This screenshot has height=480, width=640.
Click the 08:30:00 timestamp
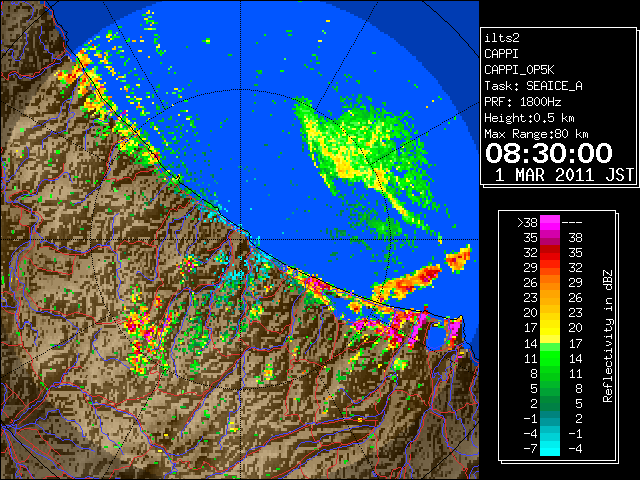tap(549, 153)
